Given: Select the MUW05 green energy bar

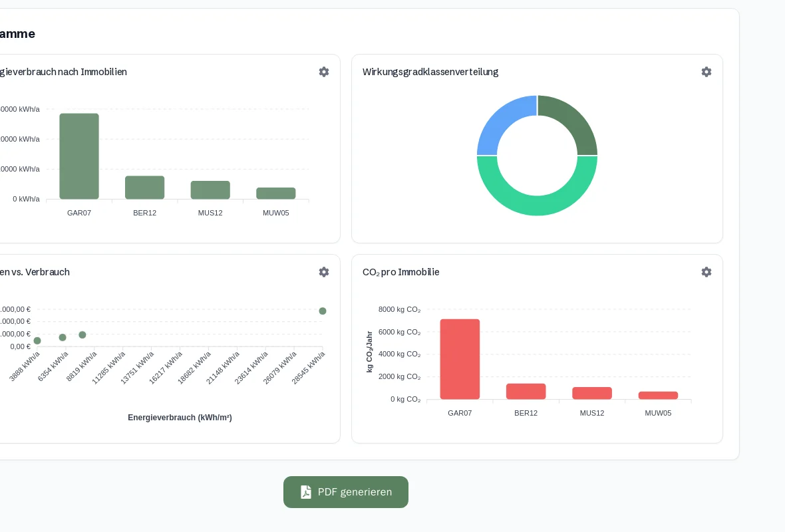Looking at the screenshot, I should (x=276, y=193).
